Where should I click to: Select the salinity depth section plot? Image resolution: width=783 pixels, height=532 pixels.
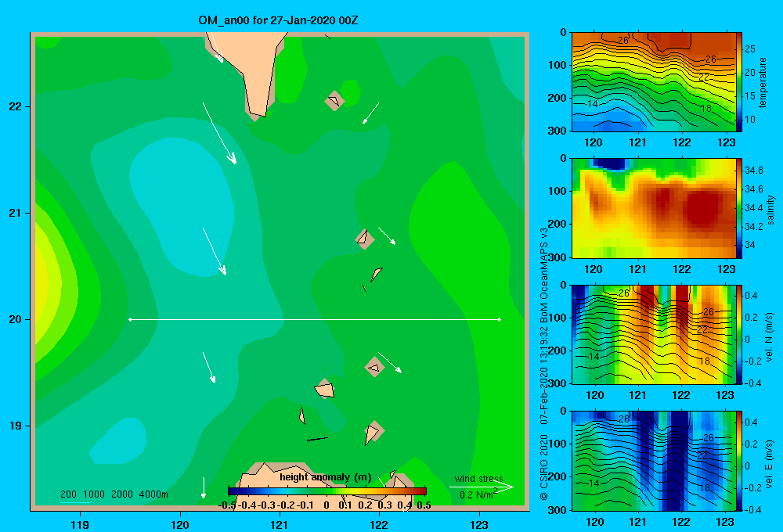(x=654, y=208)
